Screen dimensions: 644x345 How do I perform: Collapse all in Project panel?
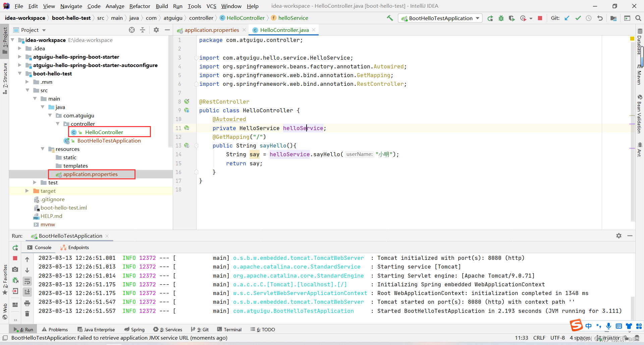pyautogui.click(x=143, y=30)
